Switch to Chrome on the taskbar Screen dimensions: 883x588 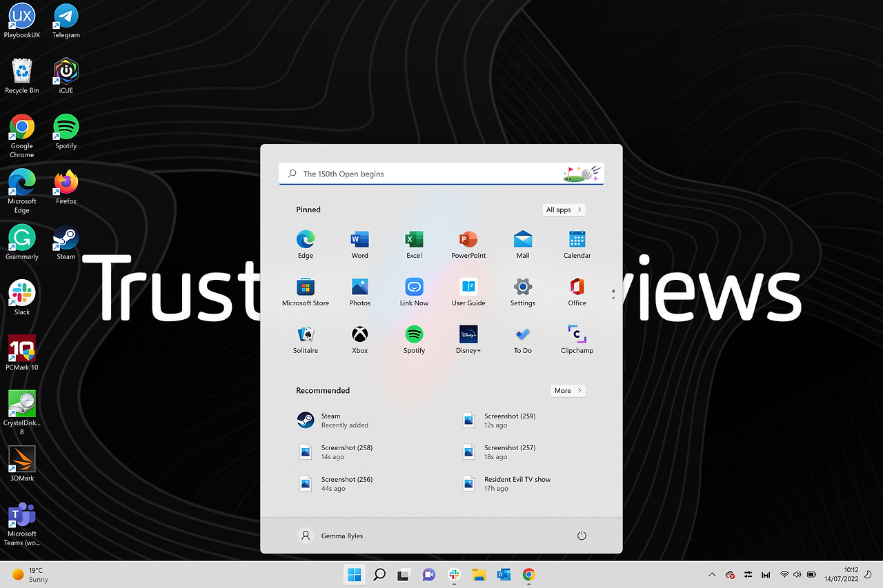[x=528, y=574]
